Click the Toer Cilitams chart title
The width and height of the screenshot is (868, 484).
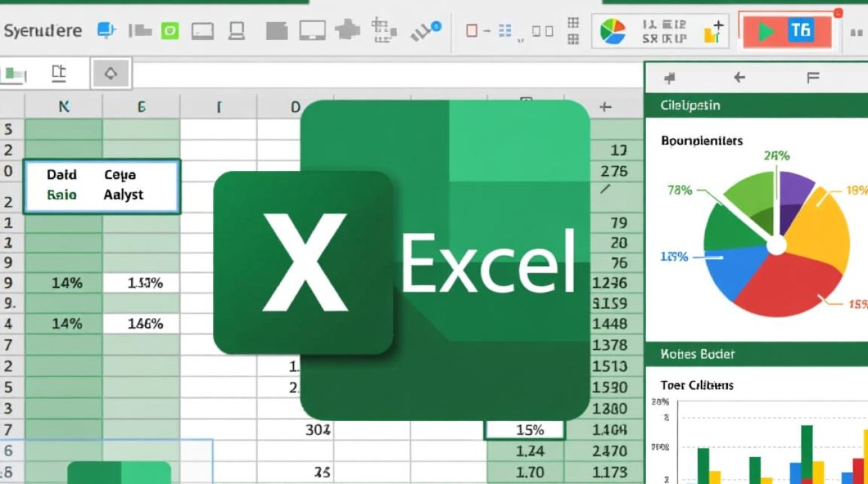click(697, 385)
